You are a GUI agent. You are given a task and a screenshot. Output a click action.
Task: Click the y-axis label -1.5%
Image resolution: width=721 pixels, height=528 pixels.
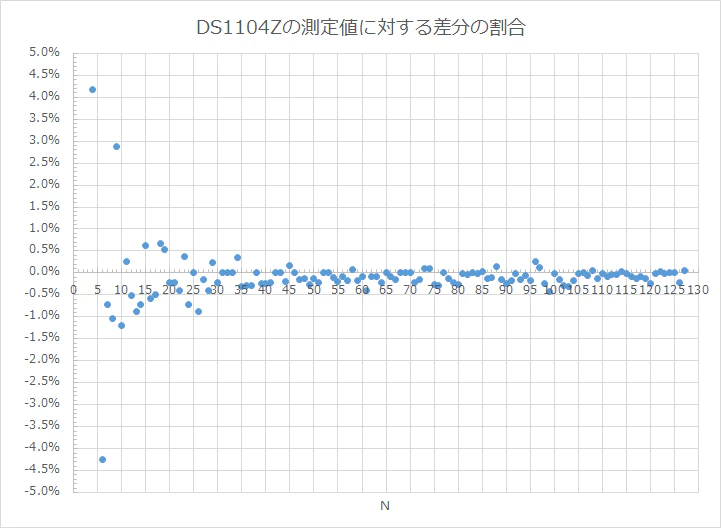click(43, 337)
